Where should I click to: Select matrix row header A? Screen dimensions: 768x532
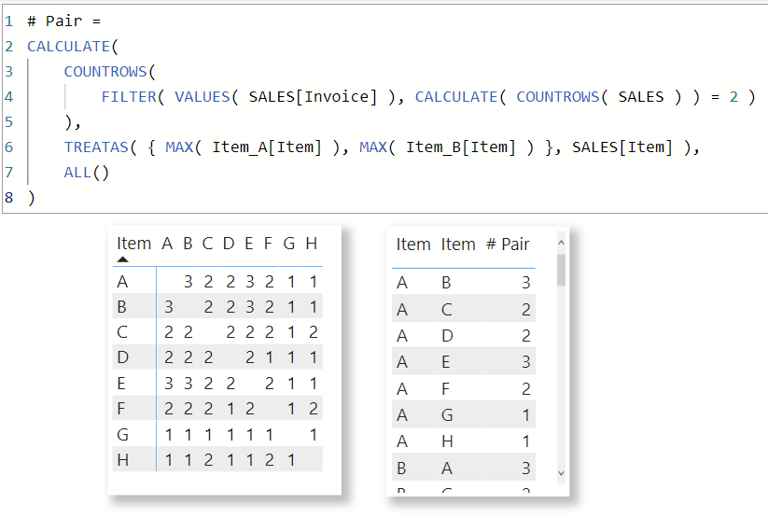[122, 282]
